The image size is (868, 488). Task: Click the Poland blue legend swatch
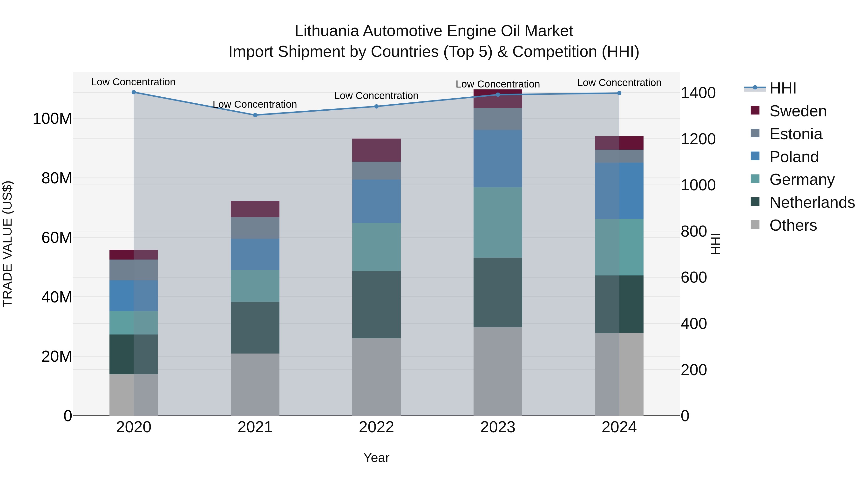[x=755, y=156]
